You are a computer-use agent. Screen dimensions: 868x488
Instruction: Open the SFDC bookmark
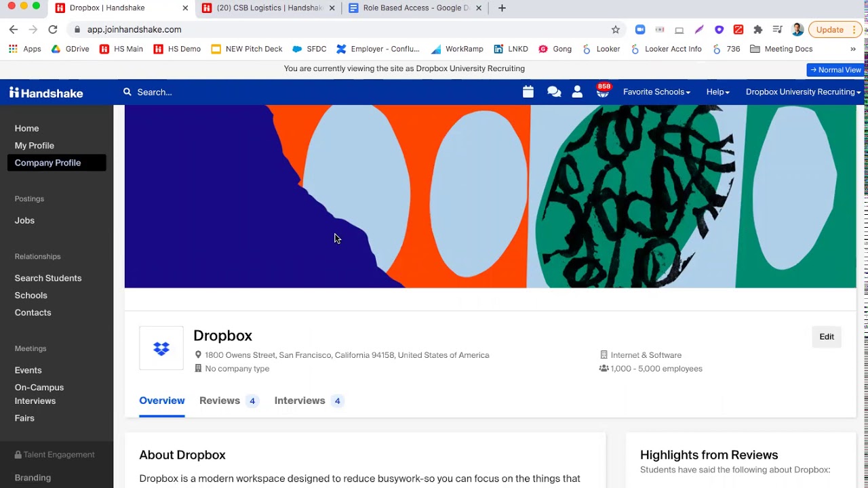click(309, 49)
